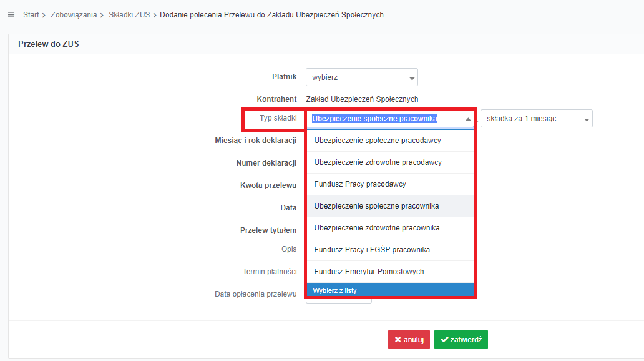Click the Data opłacenia przelewu field
The height and width of the screenshot is (361, 644).
pos(339,300)
